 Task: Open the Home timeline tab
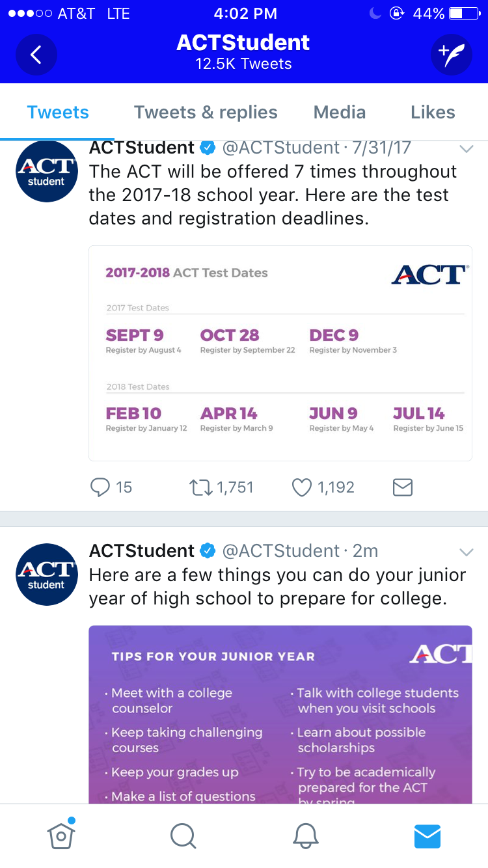tap(61, 835)
